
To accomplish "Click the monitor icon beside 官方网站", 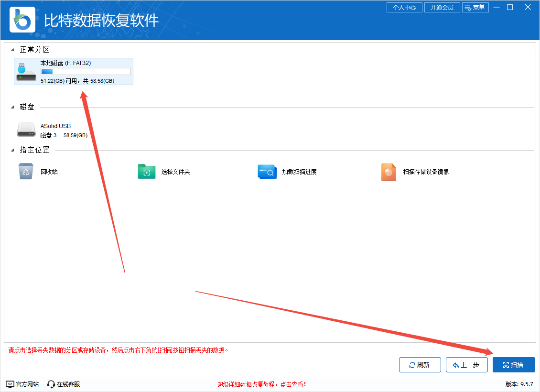I will [x=10, y=384].
